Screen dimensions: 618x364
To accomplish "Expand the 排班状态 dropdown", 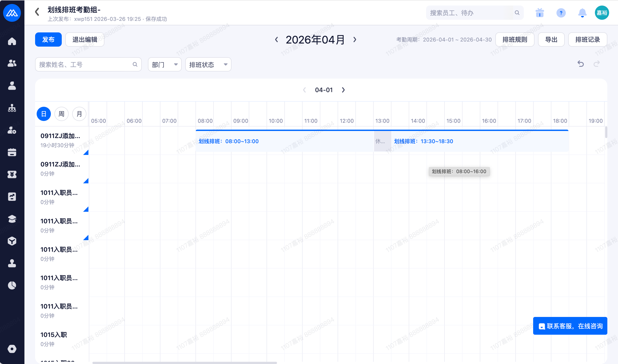I will pyautogui.click(x=208, y=65).
